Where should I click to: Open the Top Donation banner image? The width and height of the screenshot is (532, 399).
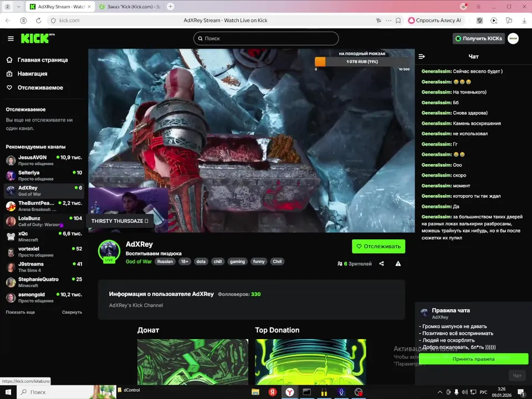[x=310, y=362]
